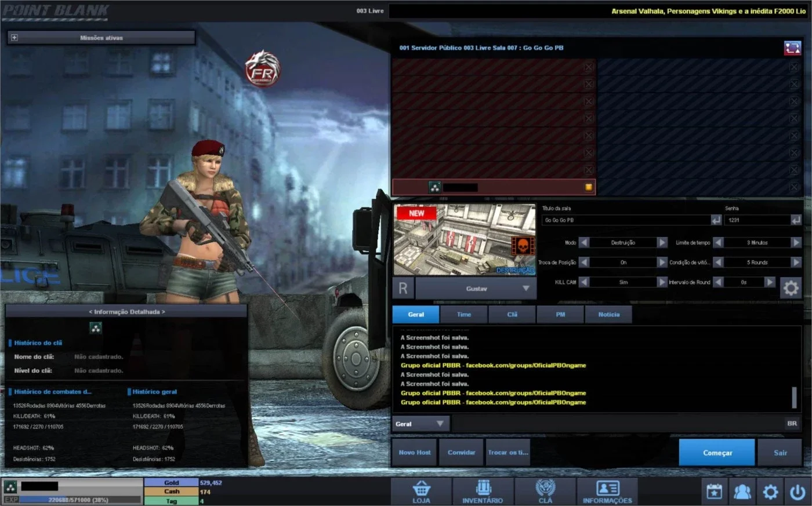Open the CLÃ menu icon
This screenshot has height=506, width=812.
(545, 492)
